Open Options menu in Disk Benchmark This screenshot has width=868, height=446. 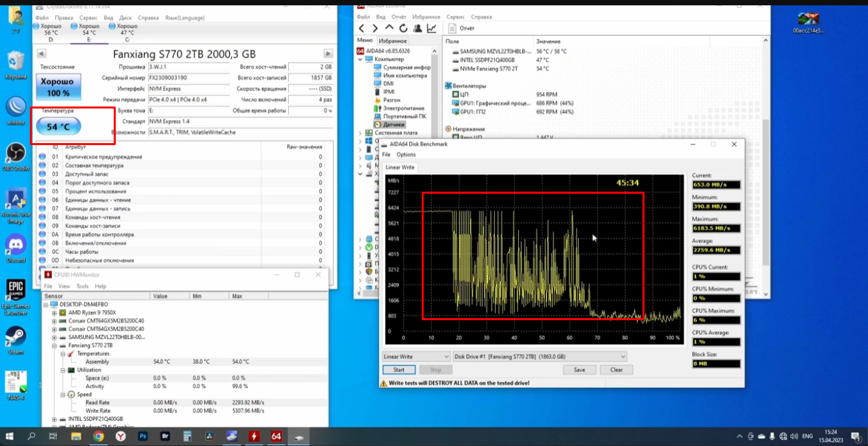[x=406, y=154]
